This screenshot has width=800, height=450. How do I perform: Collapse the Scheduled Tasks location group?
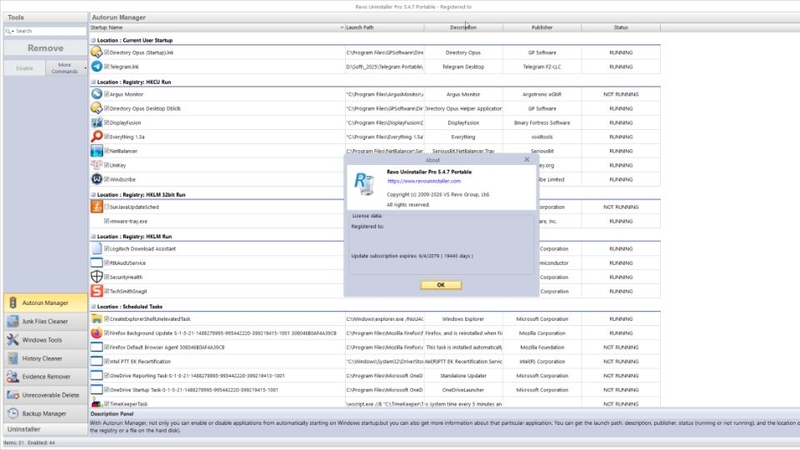[x=93, y=307]
